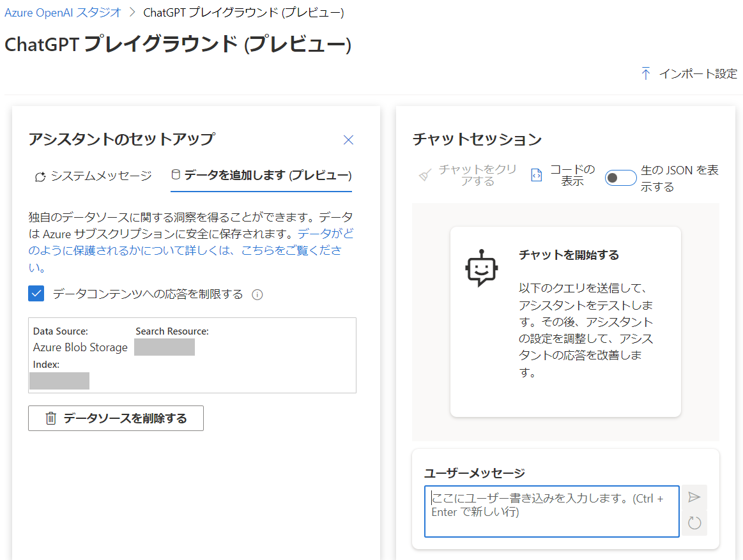
Task: Click the clear chat broom icon
Action: [x=425, y=176]
